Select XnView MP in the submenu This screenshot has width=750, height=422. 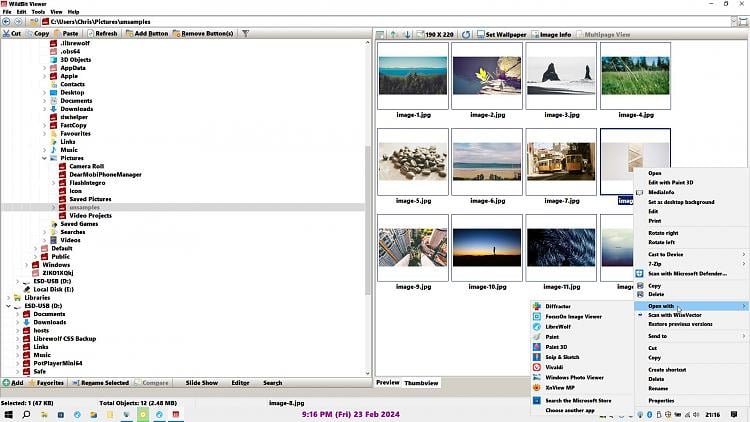(563, 387)
